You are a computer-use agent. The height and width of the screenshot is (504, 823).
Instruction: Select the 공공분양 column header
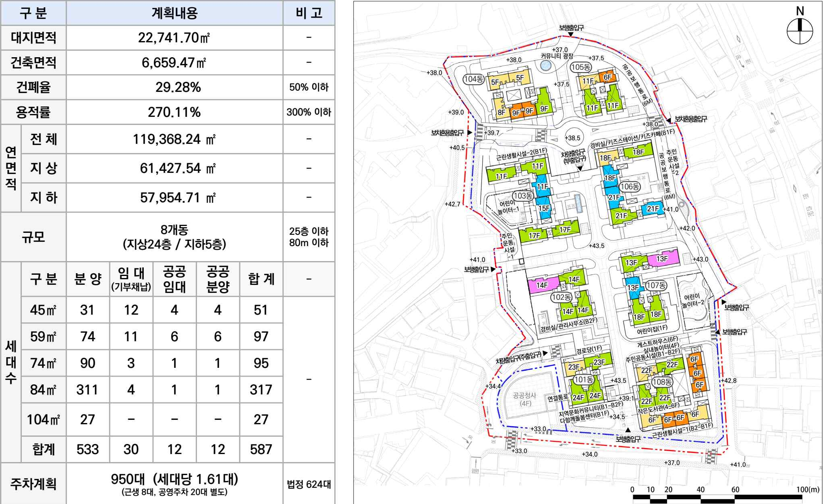point(218,279)
